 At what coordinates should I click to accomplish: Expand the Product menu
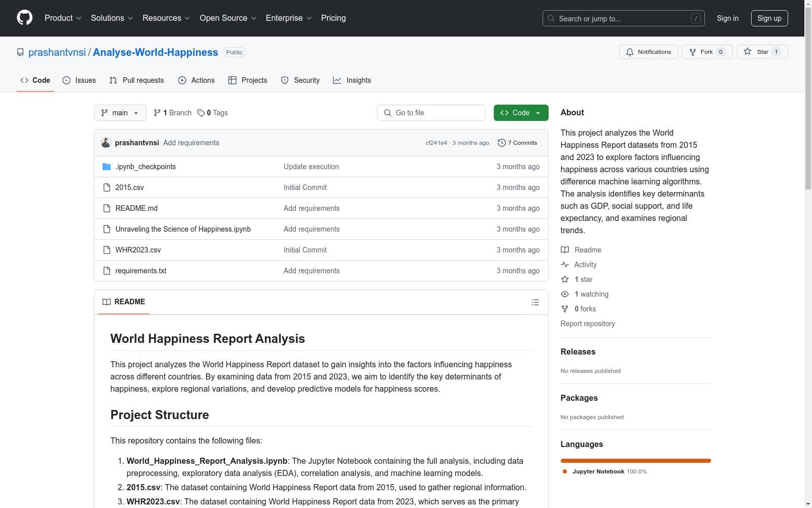[63, 18]
